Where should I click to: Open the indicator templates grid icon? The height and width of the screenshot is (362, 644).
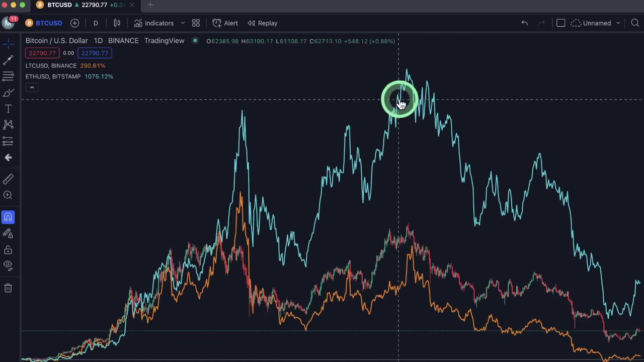click(x=196, y=23)
